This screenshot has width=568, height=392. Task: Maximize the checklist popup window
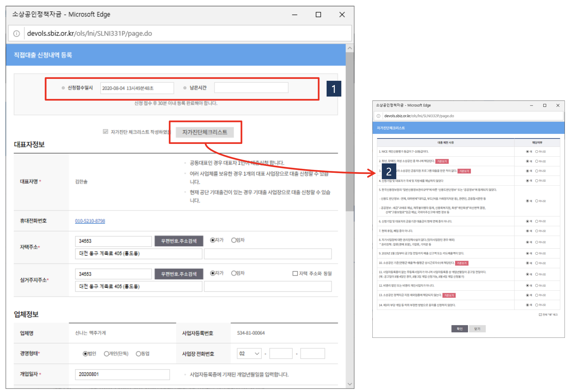[545, 105]
